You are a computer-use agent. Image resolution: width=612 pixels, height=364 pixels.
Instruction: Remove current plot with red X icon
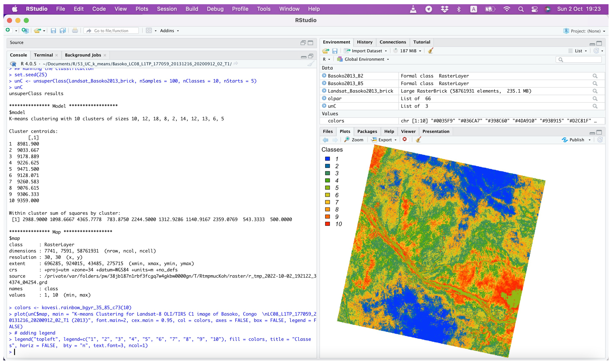(x=405, y=139)
